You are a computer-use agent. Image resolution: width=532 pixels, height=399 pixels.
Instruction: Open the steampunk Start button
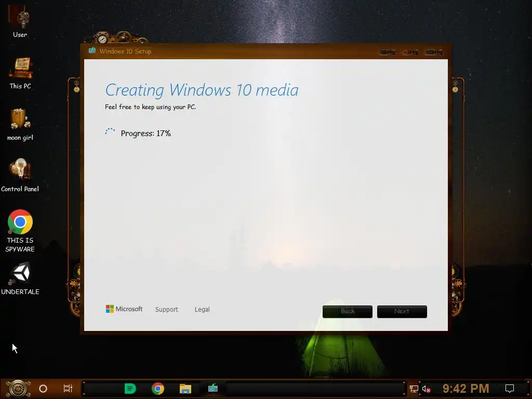(18, 389)
